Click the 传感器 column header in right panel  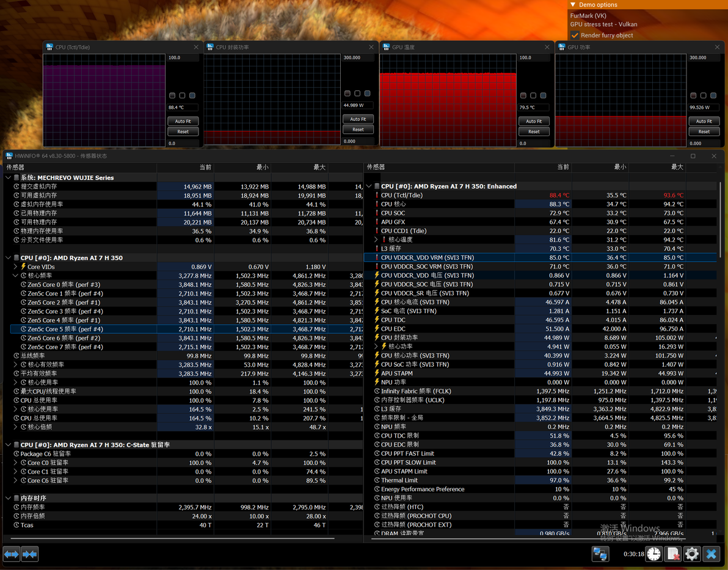(x=440, y=167)
